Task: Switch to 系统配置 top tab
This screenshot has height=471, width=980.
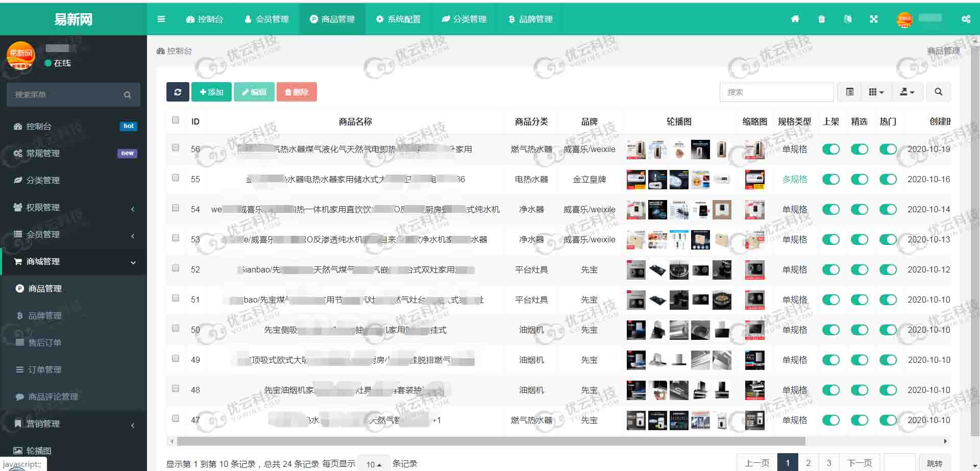Action: [x=398, y=19]
